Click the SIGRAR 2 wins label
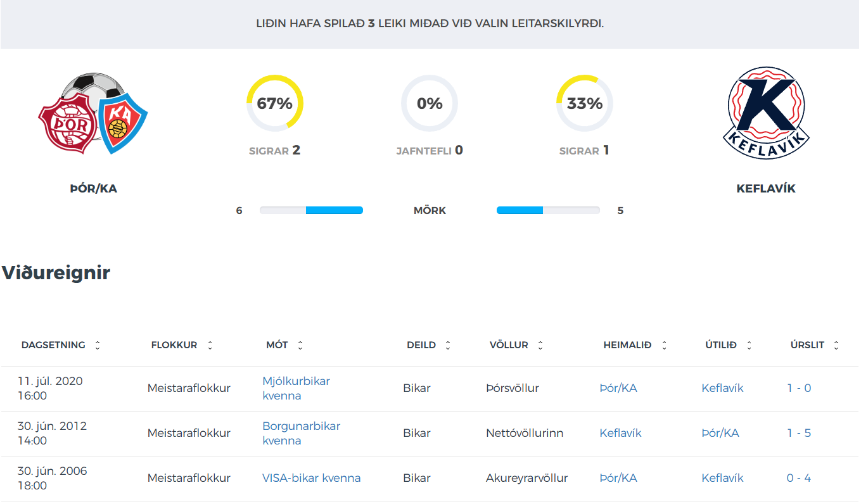861x504 pixels. click(x=275, y=151)
